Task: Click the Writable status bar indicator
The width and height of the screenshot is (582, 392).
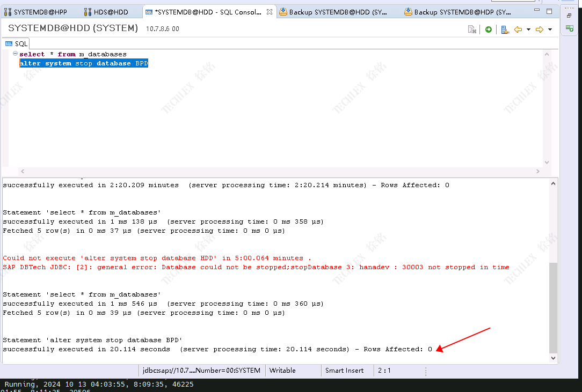Action: [282, 371]
